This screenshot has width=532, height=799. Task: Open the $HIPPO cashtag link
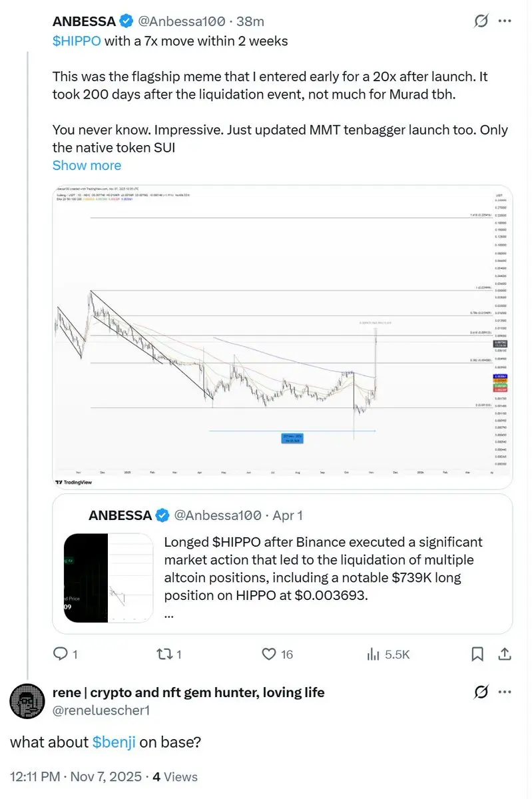click(77, 41)
